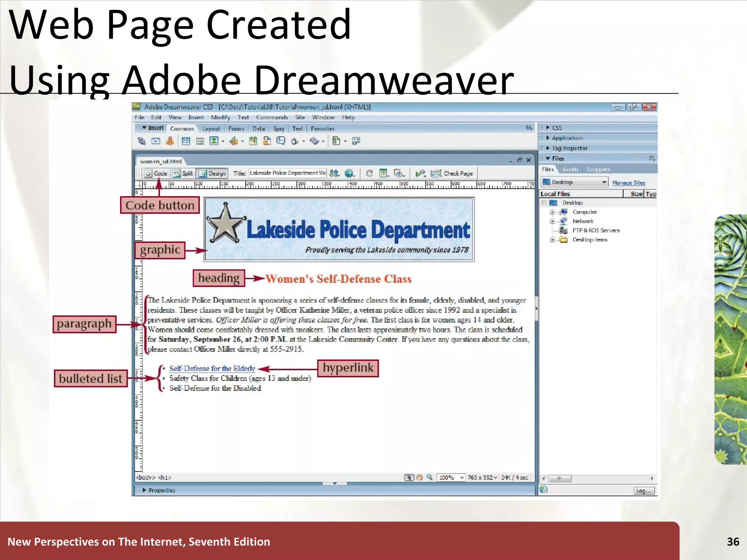Collapse the Files panel group
The width and height of the screenshot is (747, 560).
click(x=547, y=158)
